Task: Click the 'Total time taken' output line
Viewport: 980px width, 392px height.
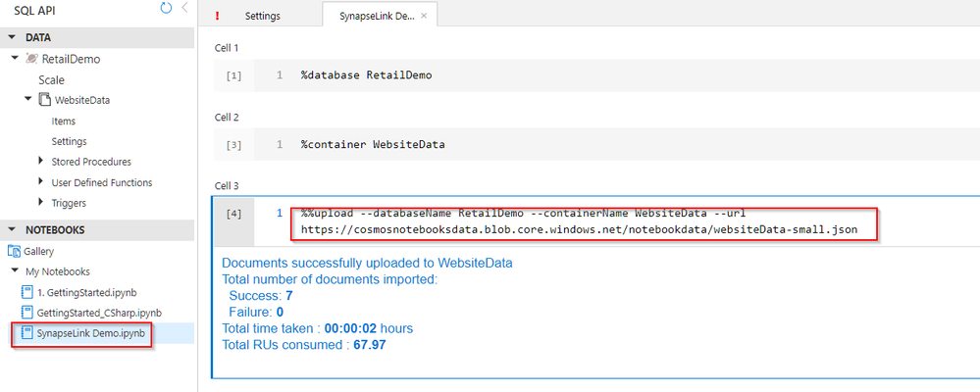Action: tap(318, 328)
